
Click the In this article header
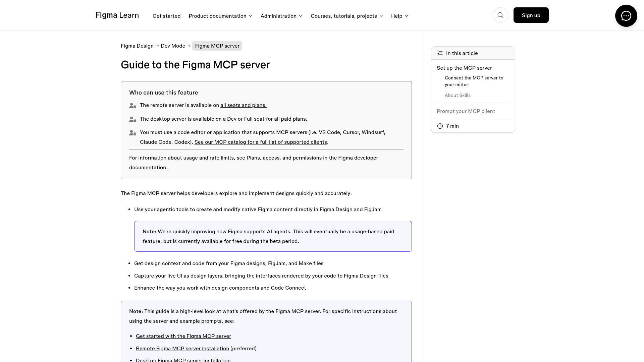click(473, 53)
